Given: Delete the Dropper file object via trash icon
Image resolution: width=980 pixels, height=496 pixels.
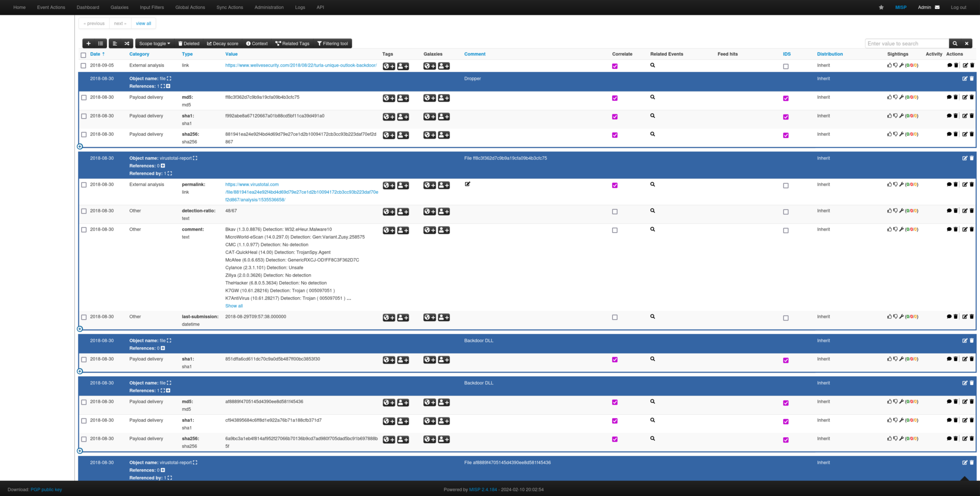Looking at the screenshot, I should click(x=972, y=78).
